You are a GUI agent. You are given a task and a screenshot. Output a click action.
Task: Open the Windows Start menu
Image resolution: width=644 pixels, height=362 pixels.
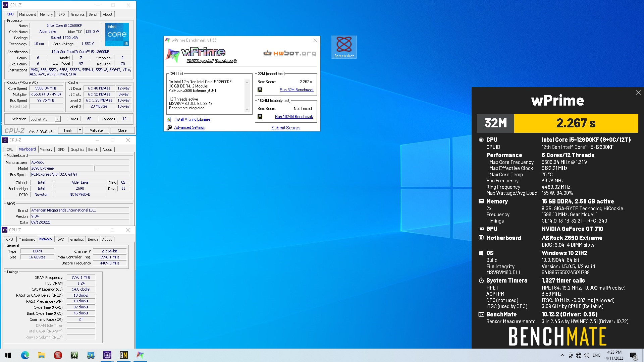coord(8,355)
